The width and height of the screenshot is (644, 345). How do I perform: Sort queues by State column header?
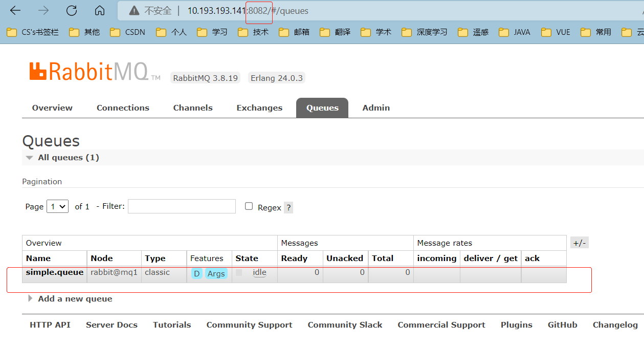247,258
